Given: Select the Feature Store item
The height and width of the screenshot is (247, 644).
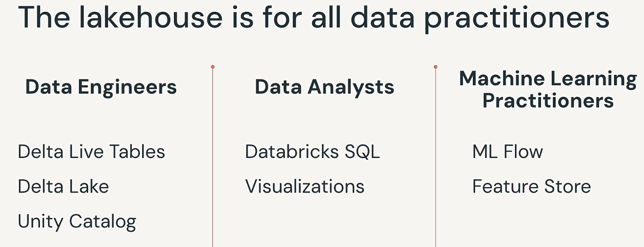Looking at the screenshot, I should tap(531, 187).
